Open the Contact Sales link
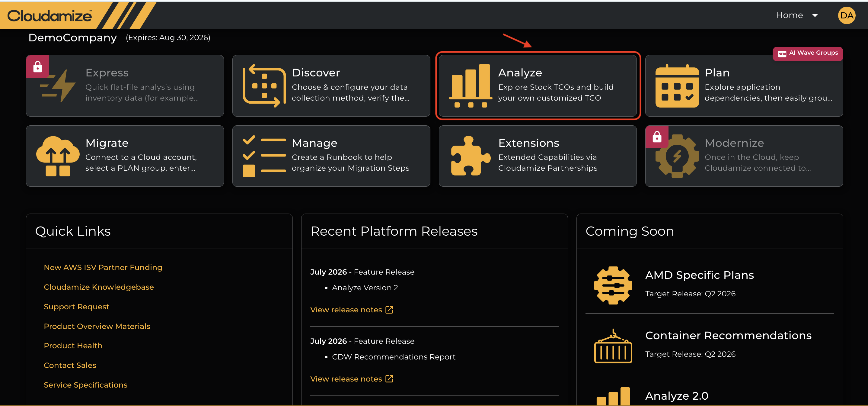 click(x=70, y=365)
